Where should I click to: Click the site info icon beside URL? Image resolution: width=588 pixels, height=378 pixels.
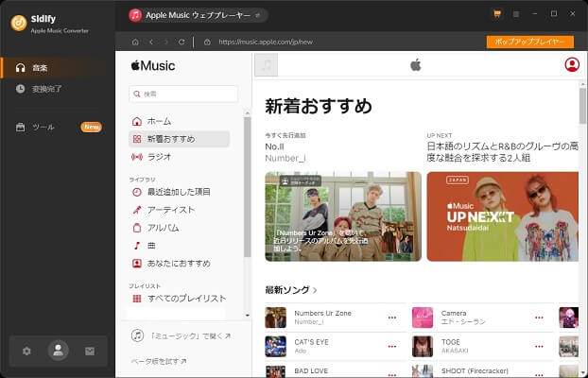[207, 42]
